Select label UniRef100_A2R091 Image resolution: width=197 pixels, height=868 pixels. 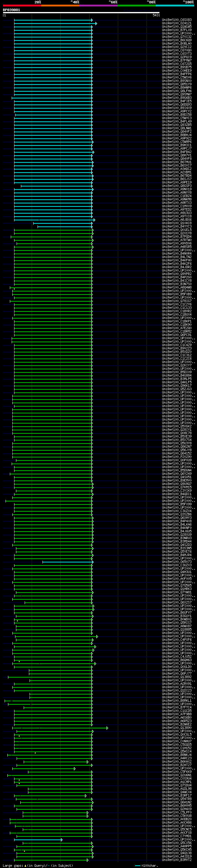click(x=177, y=684)
